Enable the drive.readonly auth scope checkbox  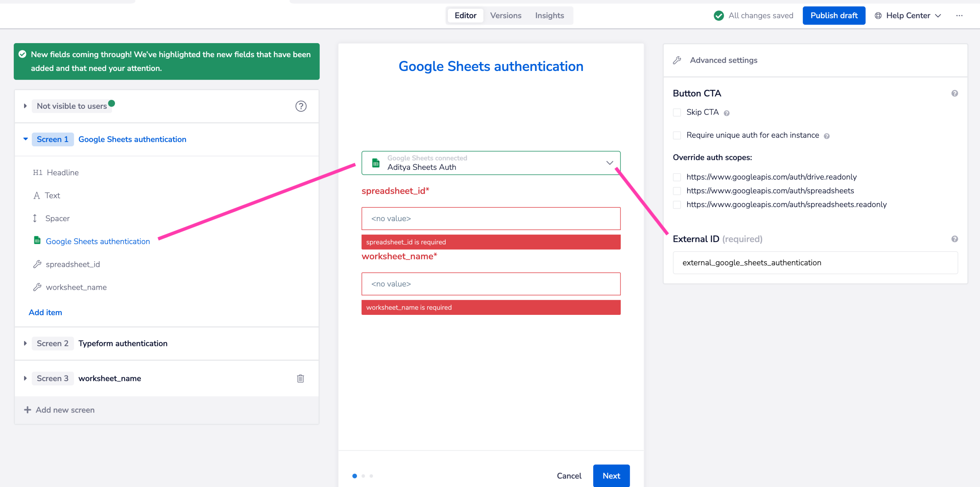point(677,177)
